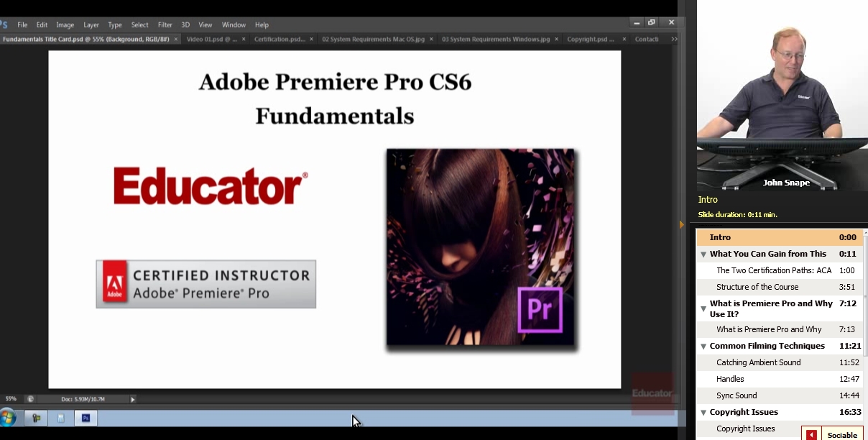The image size is (868, 440).
Task: Click the white document icon in the taskbar
Action: pyautogui.click(x=61, y=418)
